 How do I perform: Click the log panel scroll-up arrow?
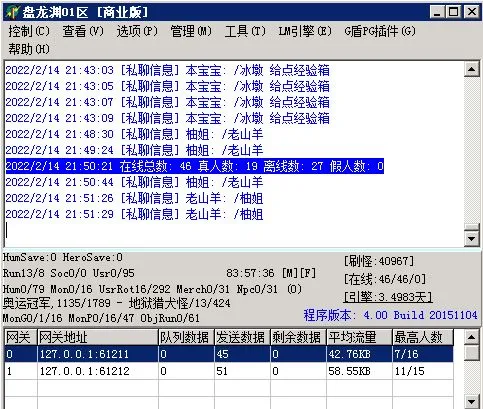pyautogui.click(x=471, y=69)
